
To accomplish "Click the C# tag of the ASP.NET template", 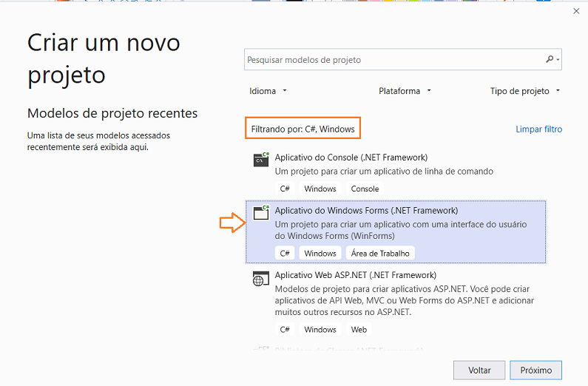I will pyautogui.click(x=285, y=330).
